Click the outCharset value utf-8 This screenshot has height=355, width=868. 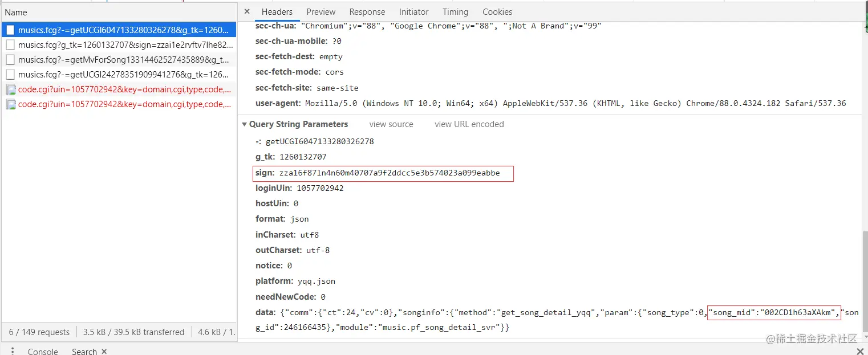click(x=318, y=250)
